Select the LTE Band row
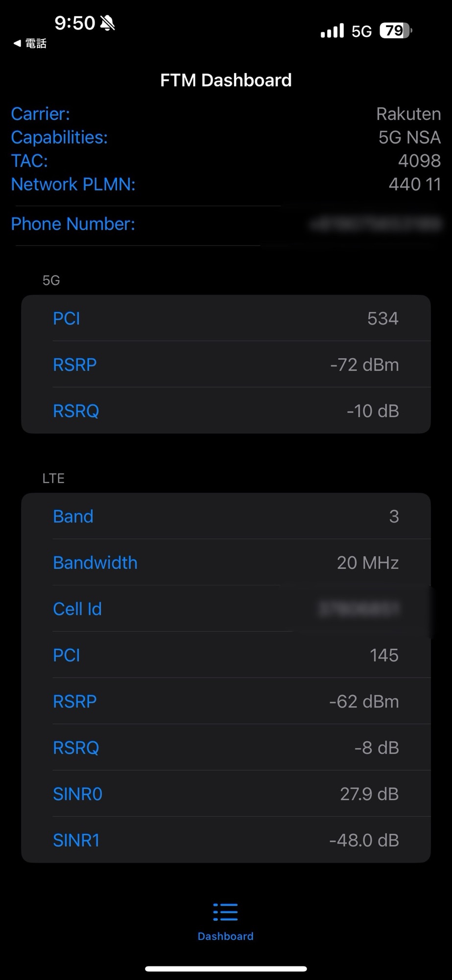 226,516
